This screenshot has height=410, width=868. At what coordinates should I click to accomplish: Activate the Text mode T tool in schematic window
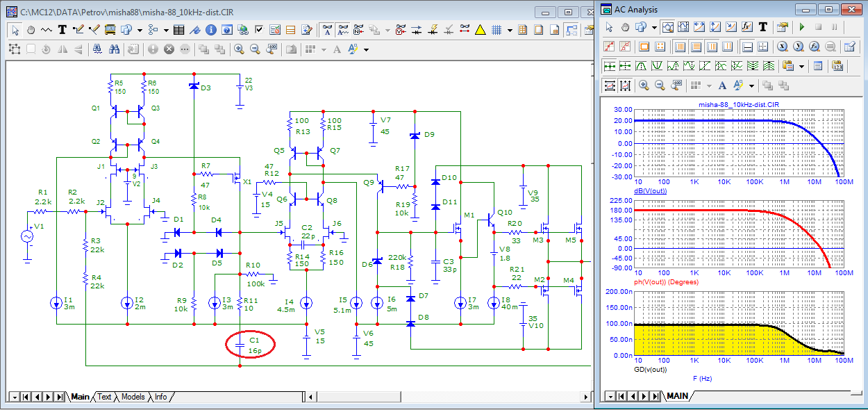61,30
